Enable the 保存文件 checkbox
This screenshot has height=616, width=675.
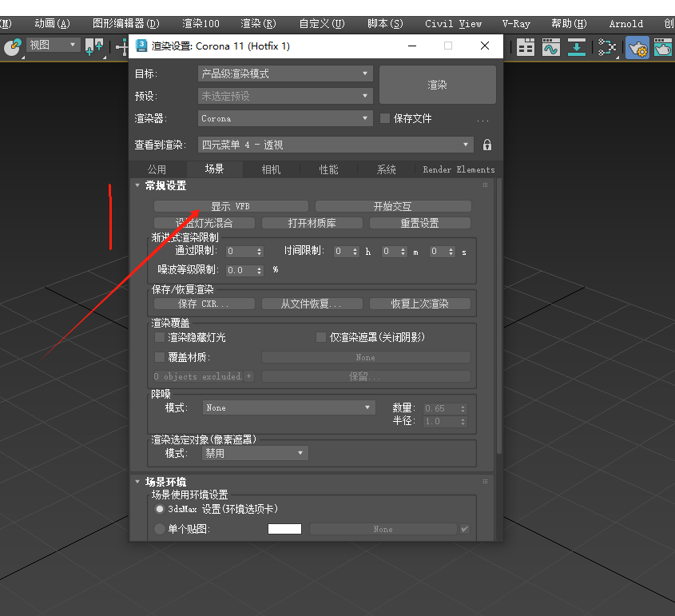385,118
